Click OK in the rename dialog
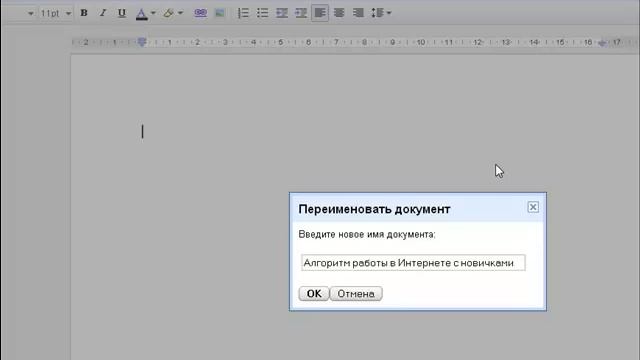Screen dimensions: 640x360 click(x=313, y=293)
